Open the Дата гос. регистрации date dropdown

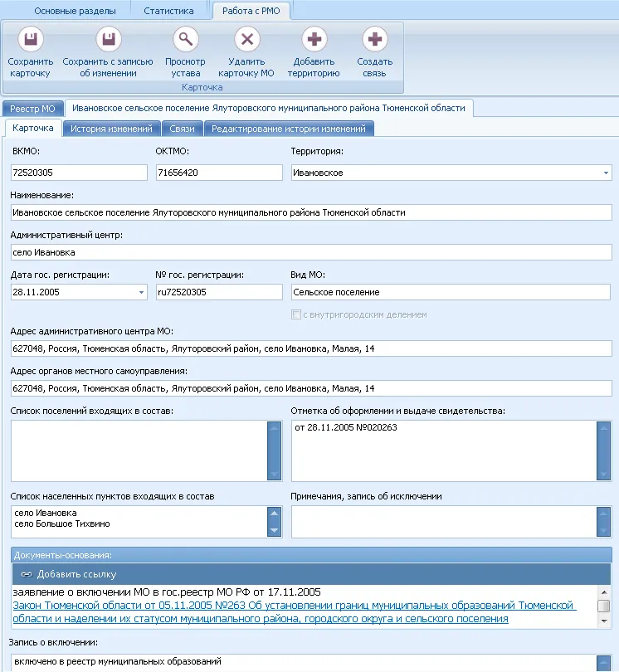coord(141,292)
